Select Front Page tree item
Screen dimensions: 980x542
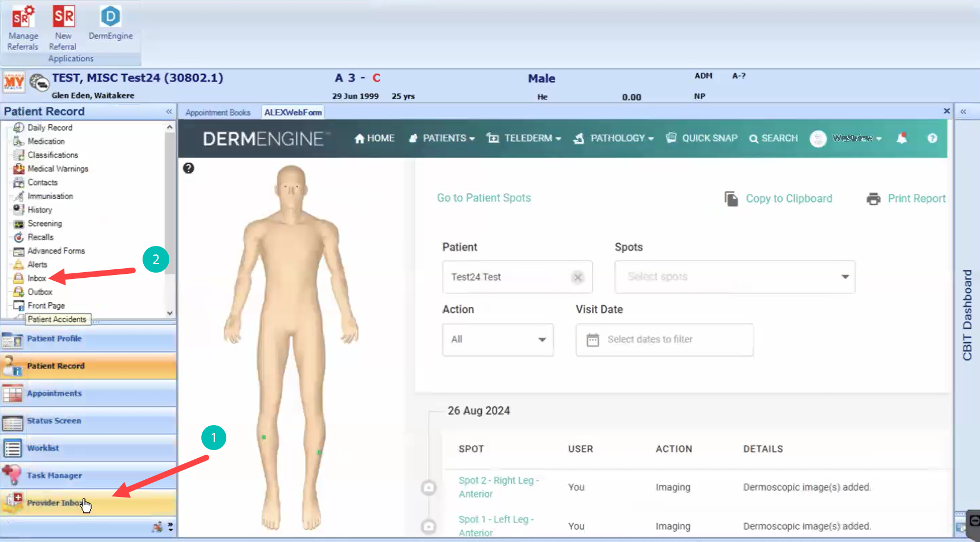(46, 305)
